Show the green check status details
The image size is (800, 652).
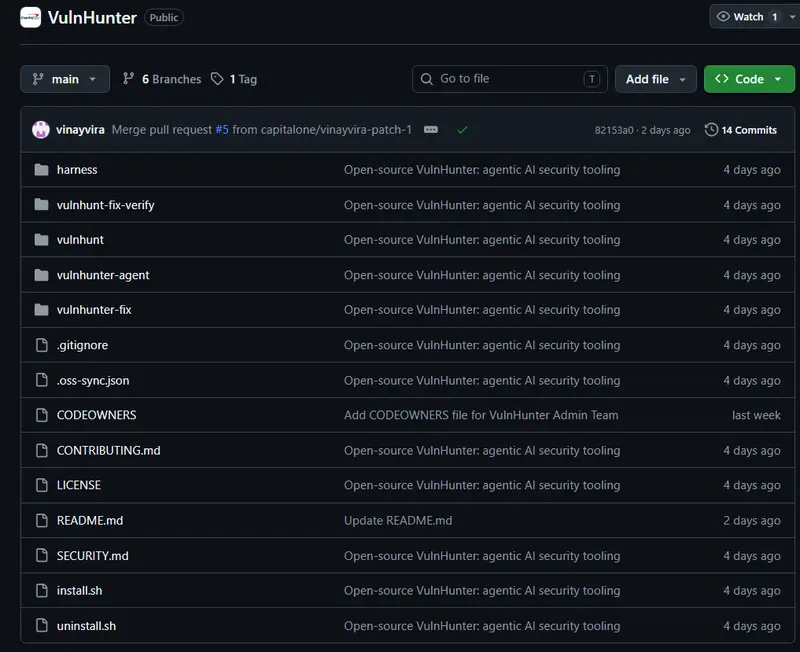click(462, 130)
